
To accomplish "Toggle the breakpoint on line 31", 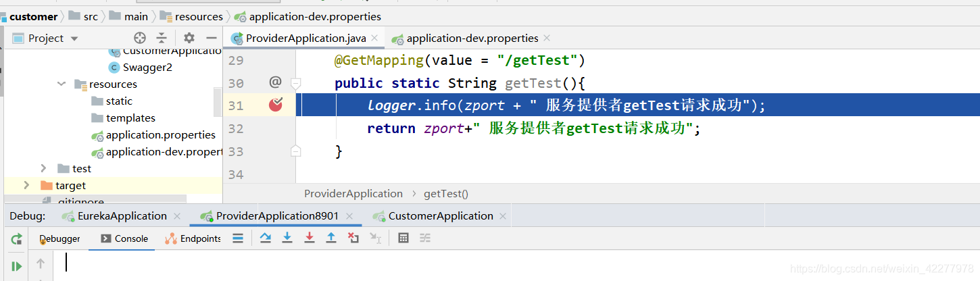I will coord(276,105).
